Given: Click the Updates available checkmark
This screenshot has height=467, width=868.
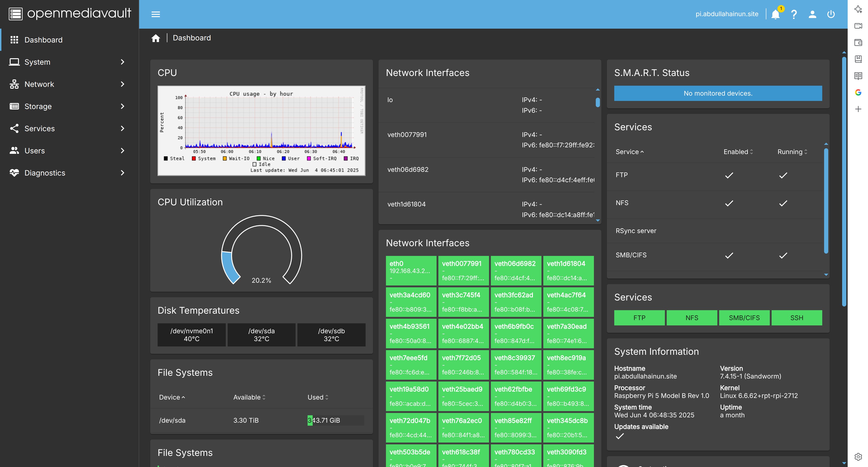Looking at the screenshot, I should coord(620,436).
